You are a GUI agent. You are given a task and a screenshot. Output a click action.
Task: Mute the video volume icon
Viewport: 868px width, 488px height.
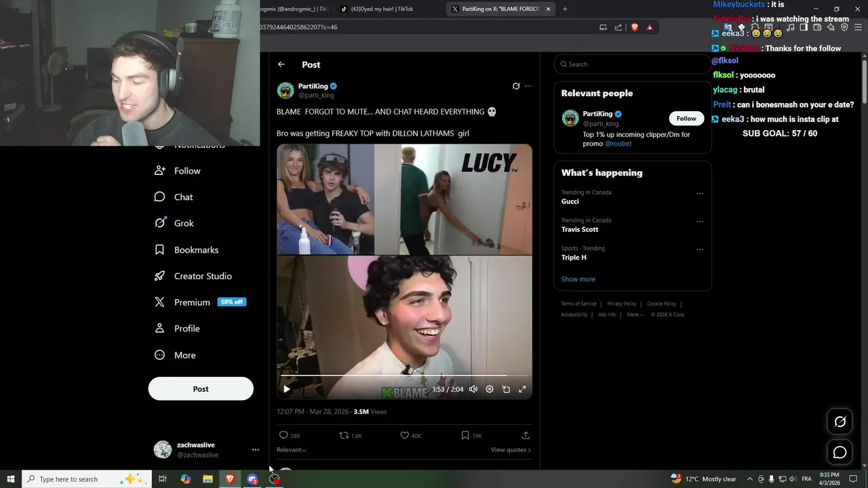[x=473, y=389]
